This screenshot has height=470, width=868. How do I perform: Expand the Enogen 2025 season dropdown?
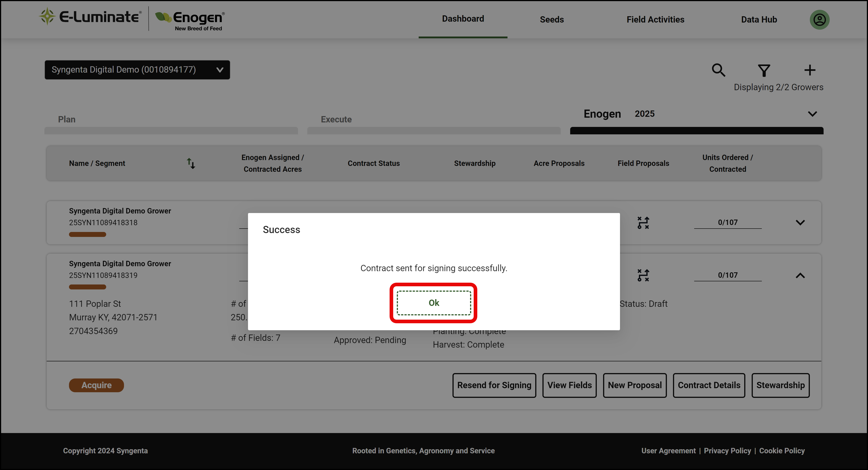(x=812, y=114)
